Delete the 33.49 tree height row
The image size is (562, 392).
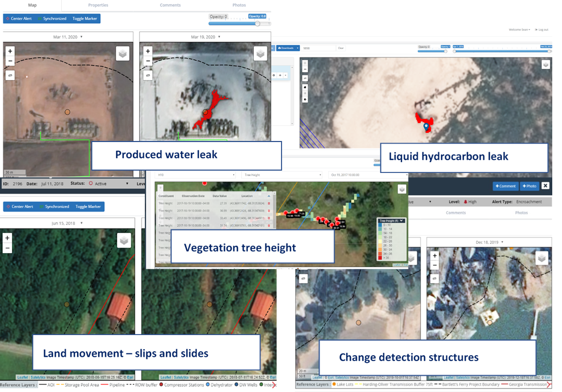coord(269,218)
